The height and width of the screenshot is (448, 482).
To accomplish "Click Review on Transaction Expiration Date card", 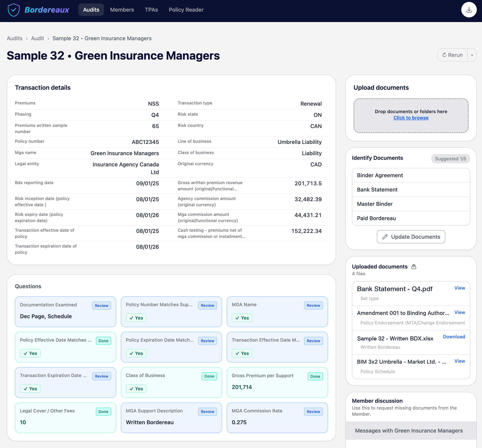I will coord(101,376).
